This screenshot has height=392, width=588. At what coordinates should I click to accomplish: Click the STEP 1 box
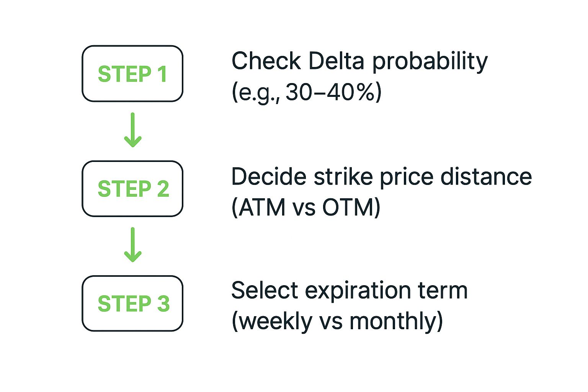pyautogui.click(x=132, y=73)
